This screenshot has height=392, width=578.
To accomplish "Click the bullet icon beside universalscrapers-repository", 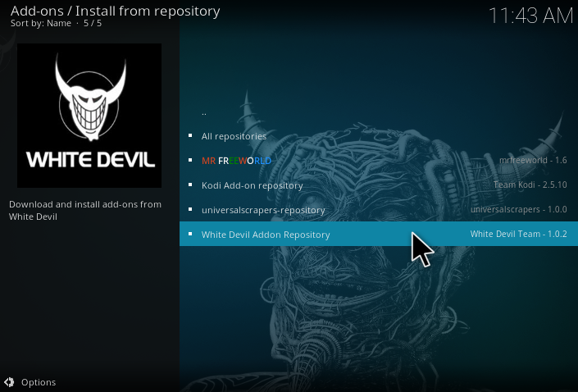I will point(190,209).
